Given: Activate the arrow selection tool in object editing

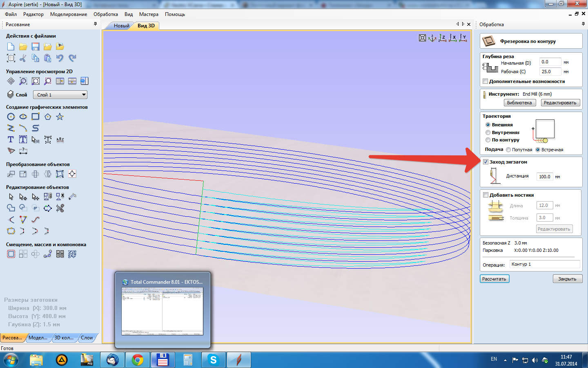Looking at the screenshot, I should (11, 197).
